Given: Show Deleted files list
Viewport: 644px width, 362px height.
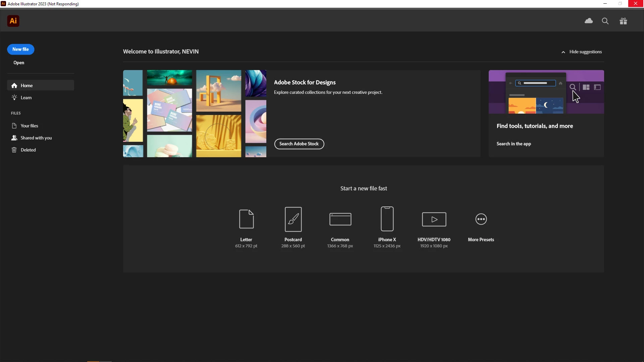Looking at the screenshot, I should pos(28,150).
